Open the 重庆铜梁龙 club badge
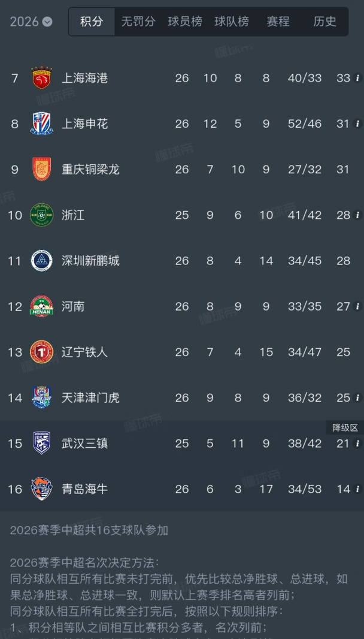 [x=41, y=169]
